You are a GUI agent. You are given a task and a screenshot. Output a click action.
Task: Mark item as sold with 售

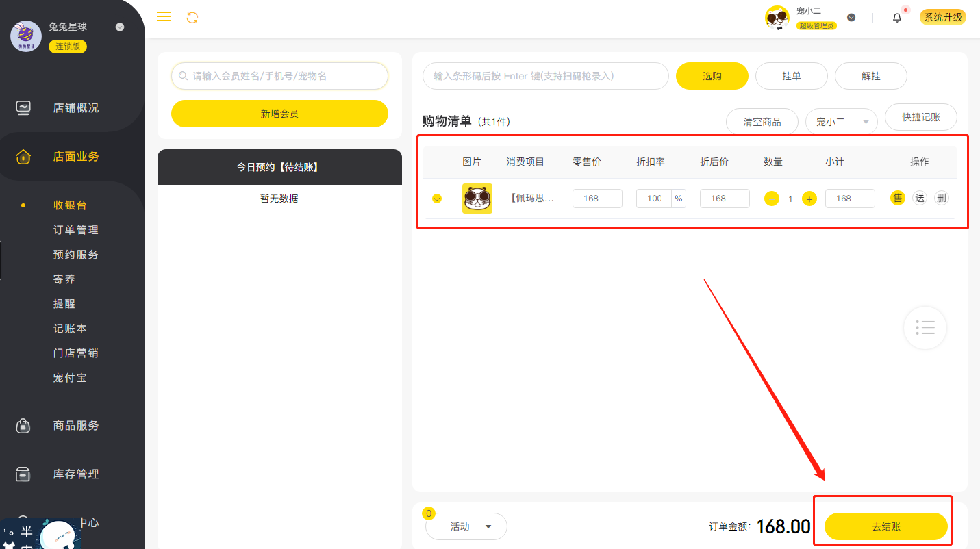pos(898,199)
